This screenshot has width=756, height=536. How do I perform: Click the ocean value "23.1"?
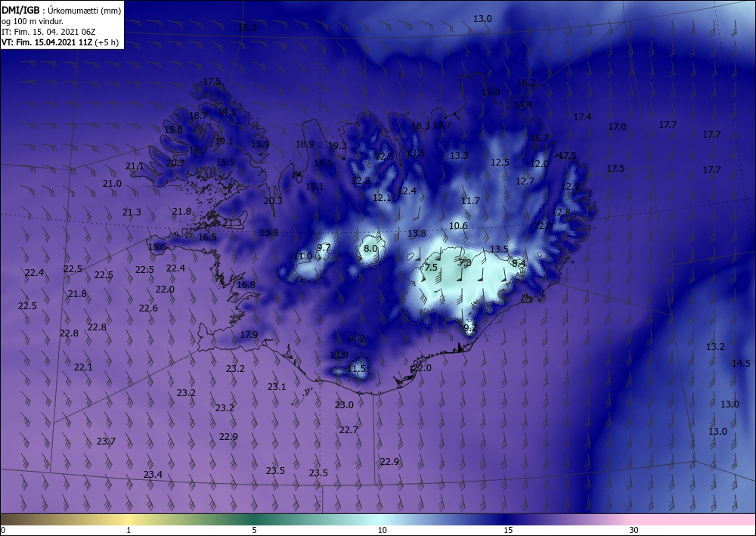[277, 386]
